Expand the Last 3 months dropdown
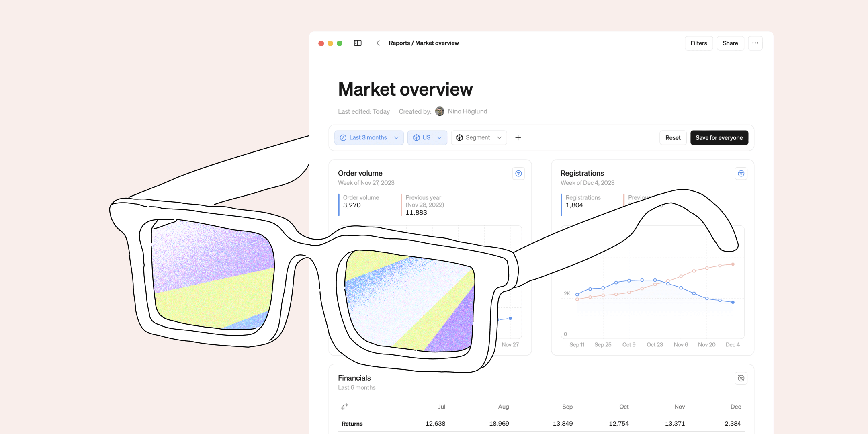 point(368,138)
